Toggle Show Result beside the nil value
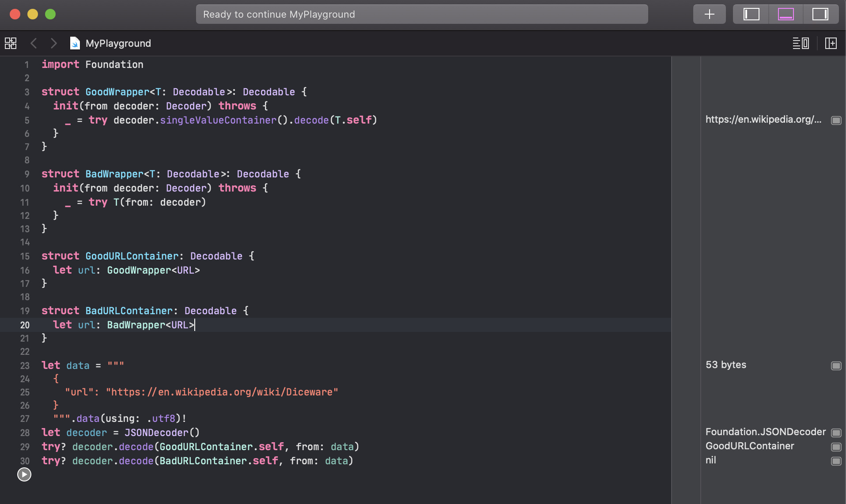The height and width of the screenshot is (504, 846). (836, 461)
